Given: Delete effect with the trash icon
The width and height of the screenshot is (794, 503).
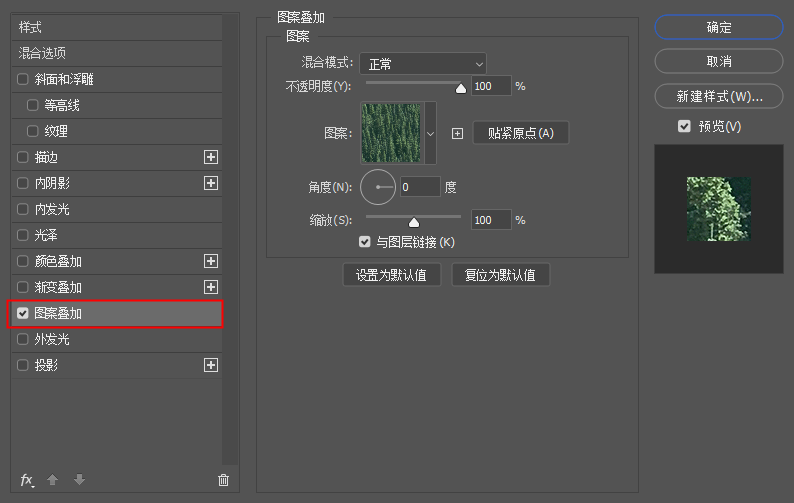Looking at the screenshot, I should pos(223,480).
